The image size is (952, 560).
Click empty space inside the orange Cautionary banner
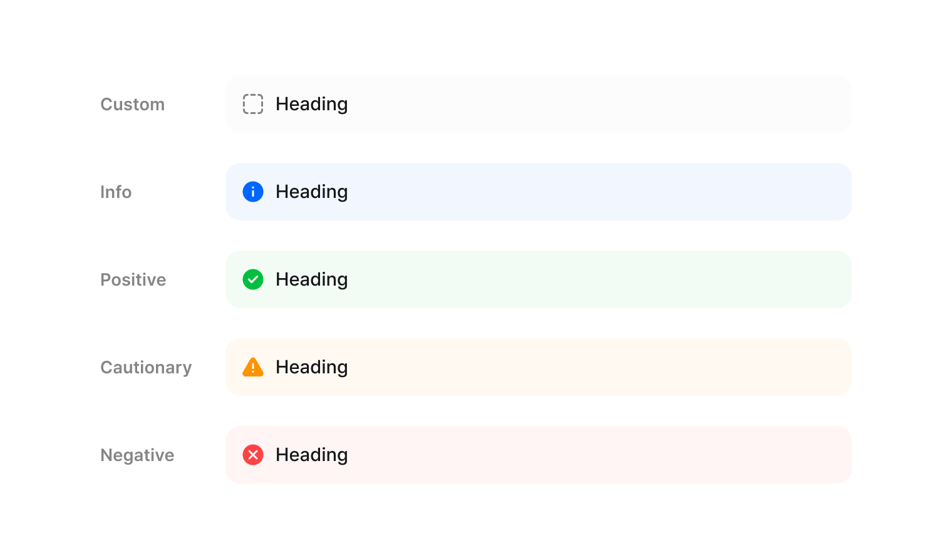click(595, 367)
